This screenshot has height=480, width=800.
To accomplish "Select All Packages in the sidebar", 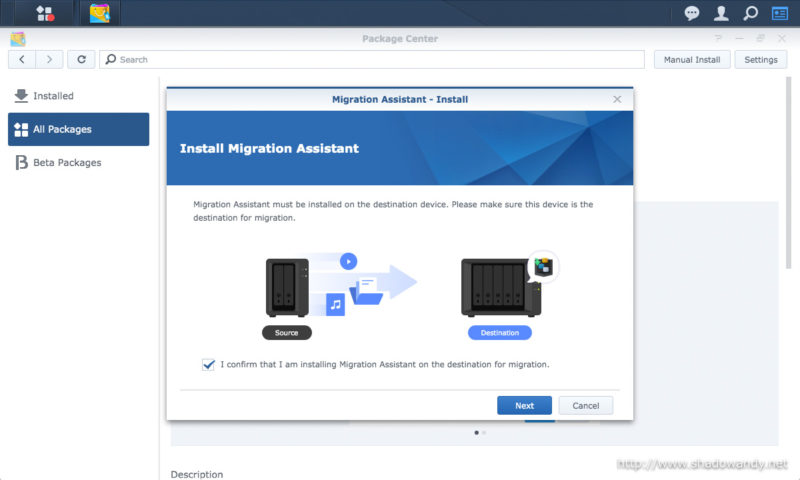I will [79, 129].
